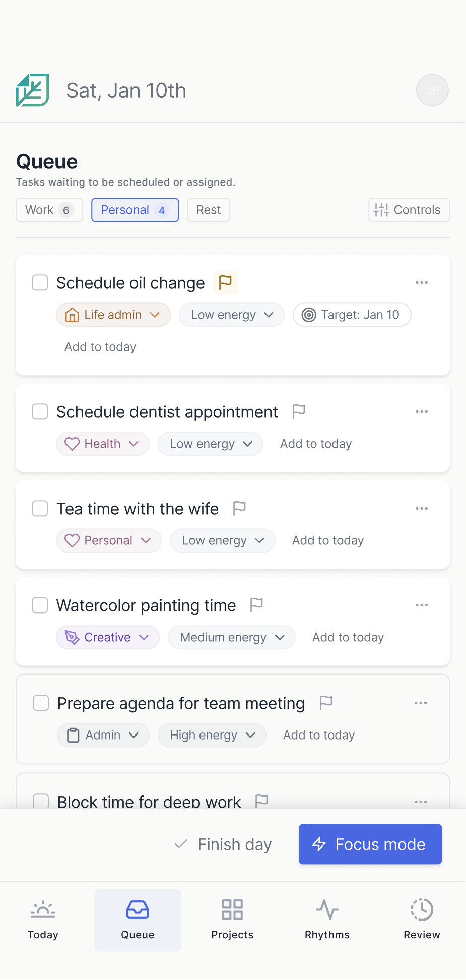Start Focus mode

pyautogui.click(x=370, y=844)
